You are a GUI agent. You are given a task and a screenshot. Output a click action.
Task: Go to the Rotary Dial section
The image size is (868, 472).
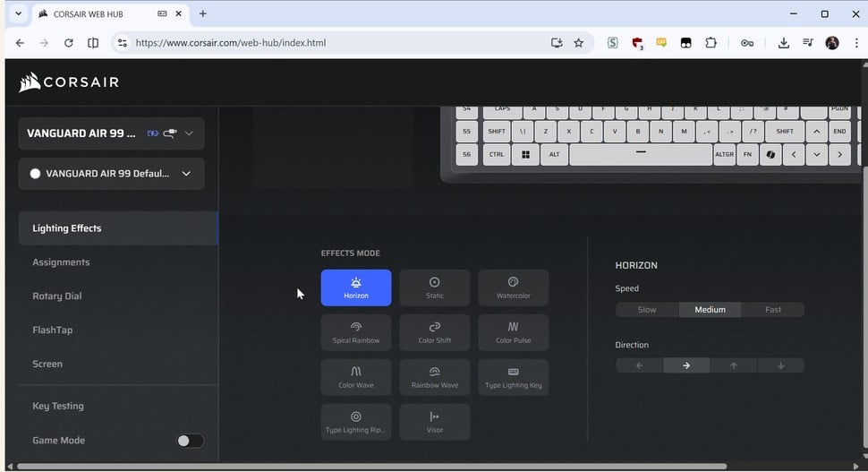pos(57,296)
